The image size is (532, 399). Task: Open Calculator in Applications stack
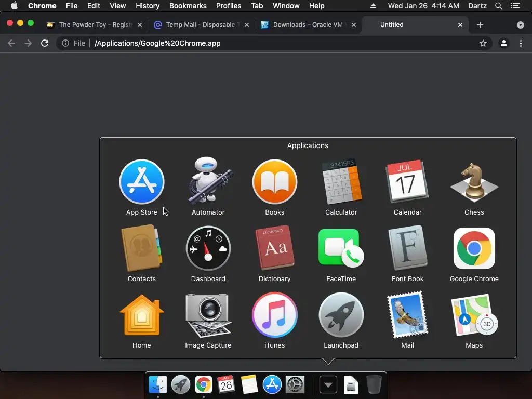(x=341, y=182)
